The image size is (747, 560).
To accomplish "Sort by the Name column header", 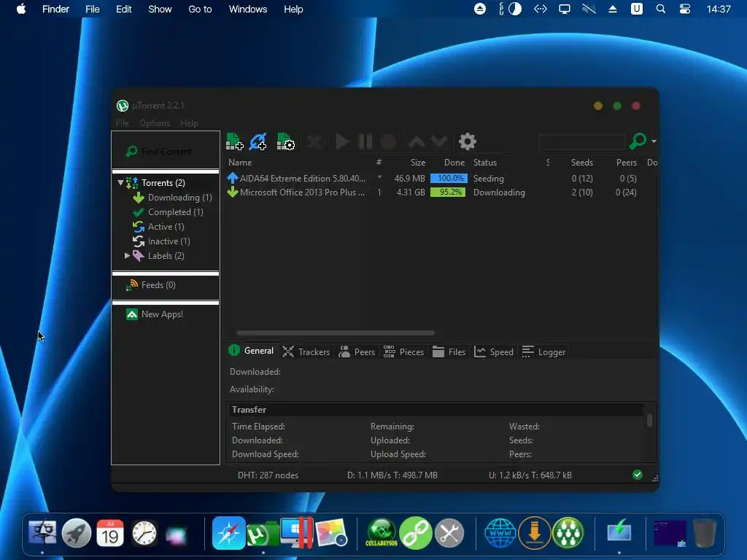I will pyautogui.click(x=239, y=163).
